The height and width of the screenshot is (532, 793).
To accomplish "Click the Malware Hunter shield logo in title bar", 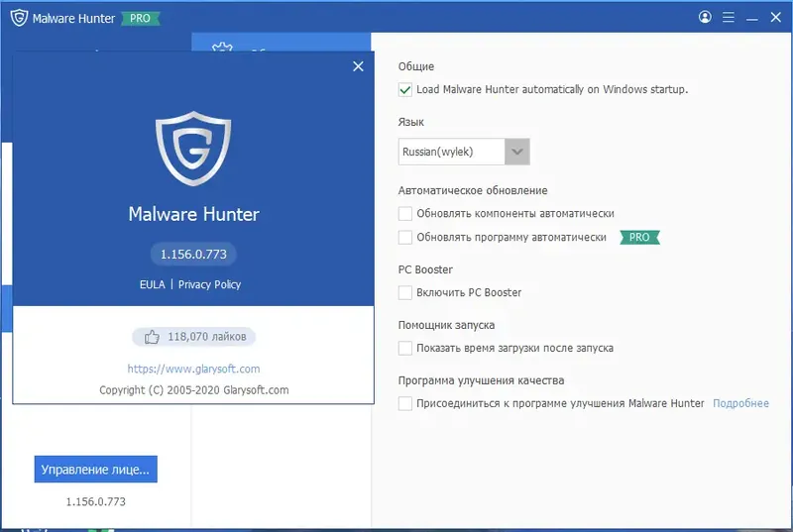I will 19,18.
